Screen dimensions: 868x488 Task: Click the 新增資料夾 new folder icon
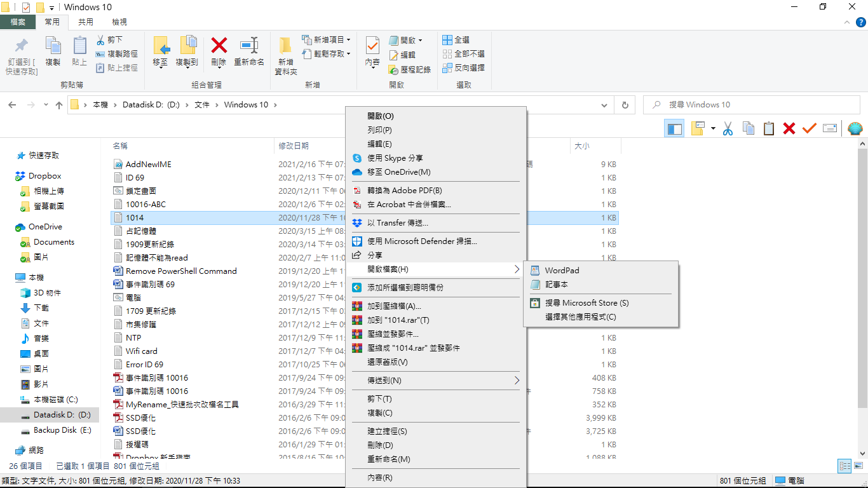(286, 56)
